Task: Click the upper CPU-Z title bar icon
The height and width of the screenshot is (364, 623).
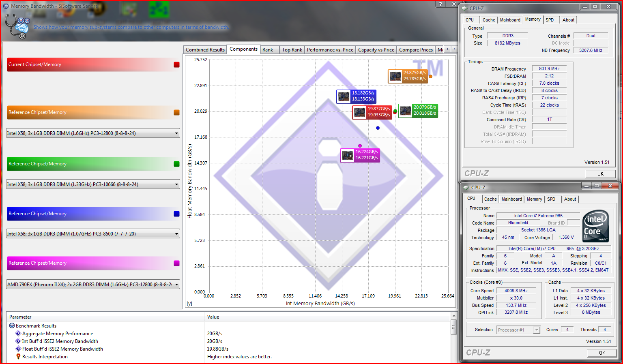Action: click(465, 8)
